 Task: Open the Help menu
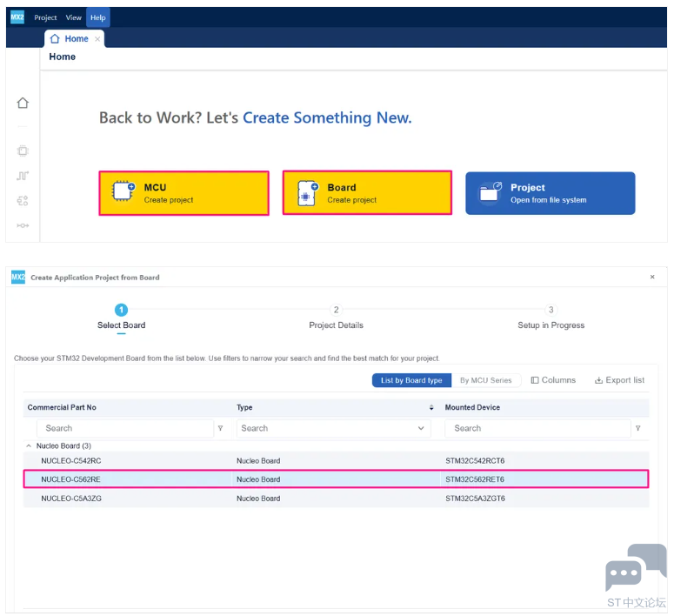98,17
